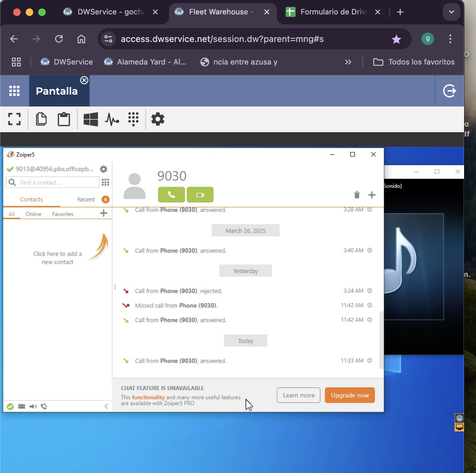
Task: Open the Recent tab in Zoiper
Action: (x=86, y=200)
